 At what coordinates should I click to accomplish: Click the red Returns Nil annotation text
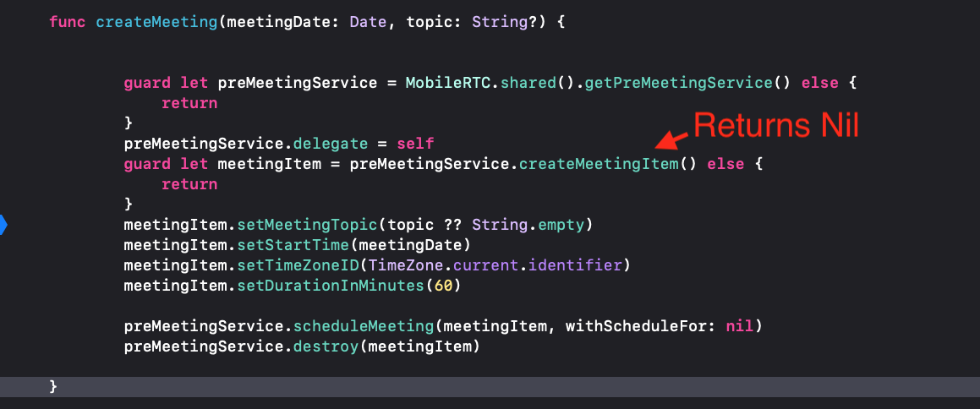pos(776,126)
